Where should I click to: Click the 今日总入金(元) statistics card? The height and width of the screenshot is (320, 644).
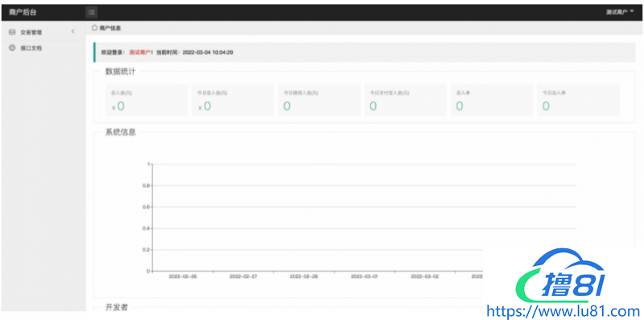(233, 101)
